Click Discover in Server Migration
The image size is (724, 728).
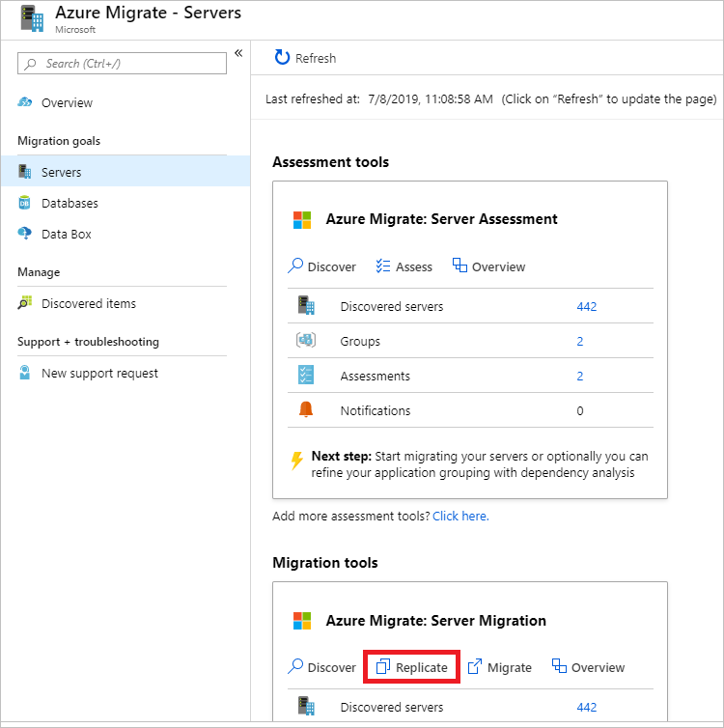321,667
